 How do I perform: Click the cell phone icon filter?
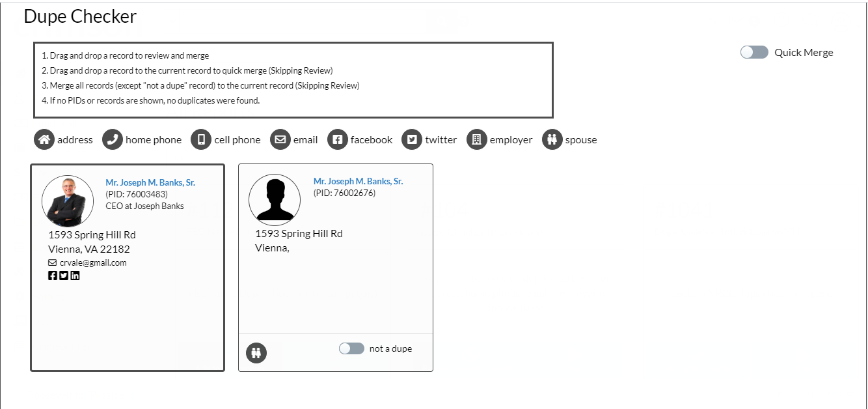(201, 139)
